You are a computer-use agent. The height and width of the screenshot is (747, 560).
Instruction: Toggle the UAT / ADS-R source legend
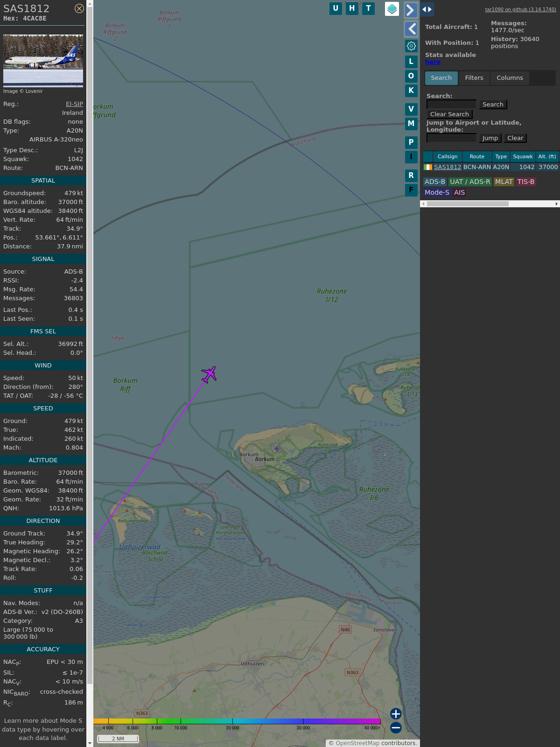pyautogui.click(x=470, y=182)
